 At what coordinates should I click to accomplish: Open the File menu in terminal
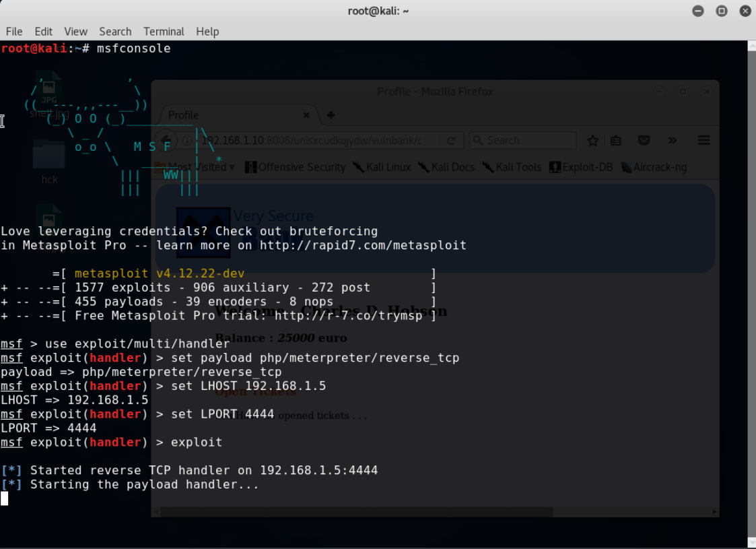tap(14, 32)
